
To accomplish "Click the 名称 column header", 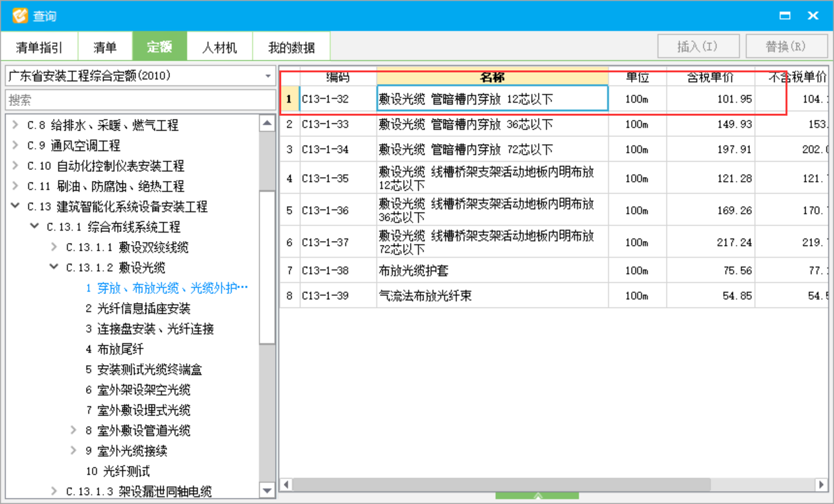I will coord(493,78).
